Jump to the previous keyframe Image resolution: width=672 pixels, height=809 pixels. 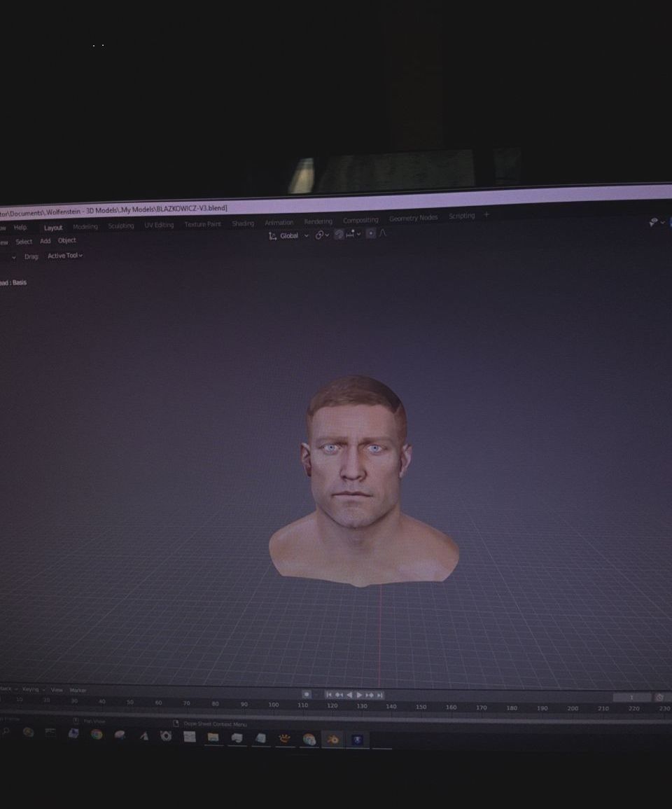(x=339, y=695)
